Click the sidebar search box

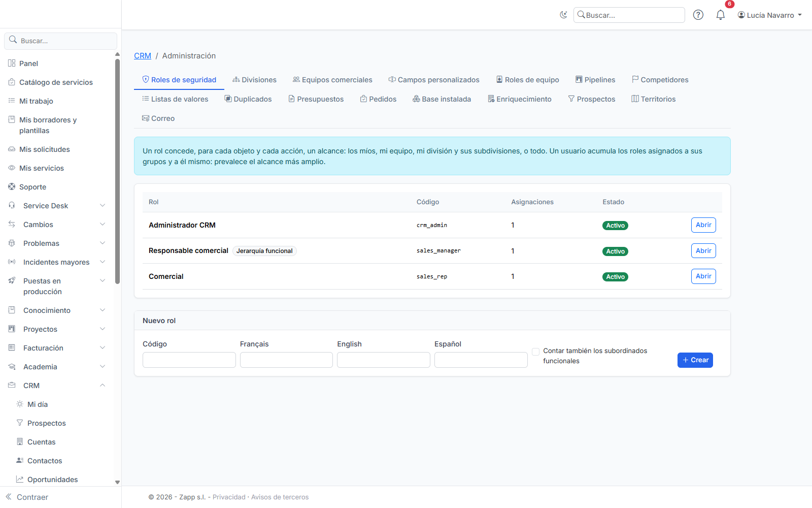tap(61, 41)
